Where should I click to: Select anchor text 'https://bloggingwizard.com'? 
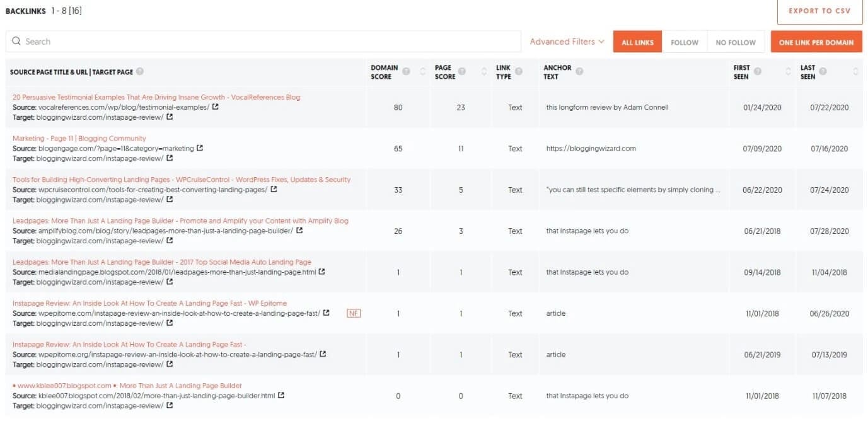(591, 149)
